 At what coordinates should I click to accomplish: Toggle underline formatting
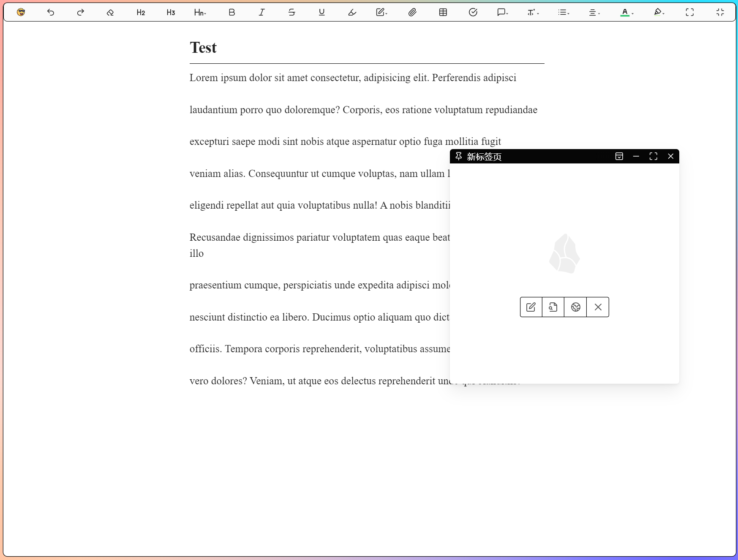(x=321, y=12)
